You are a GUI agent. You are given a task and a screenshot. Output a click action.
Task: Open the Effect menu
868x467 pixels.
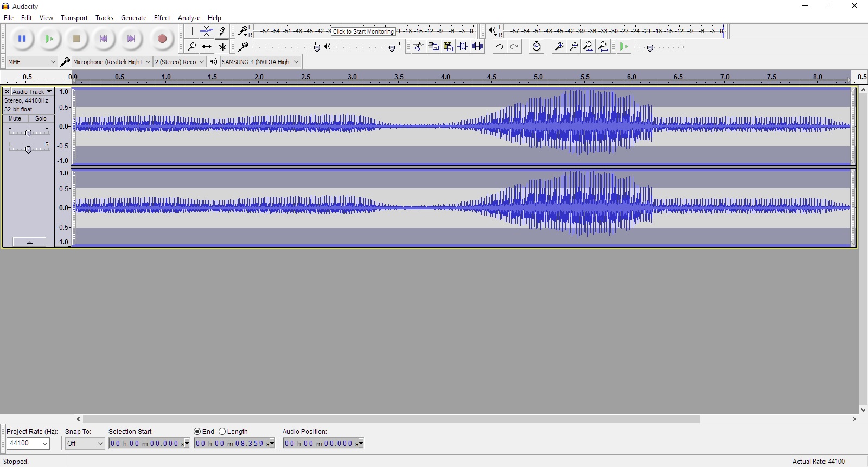pyautogui.click(x=162, y=18)
